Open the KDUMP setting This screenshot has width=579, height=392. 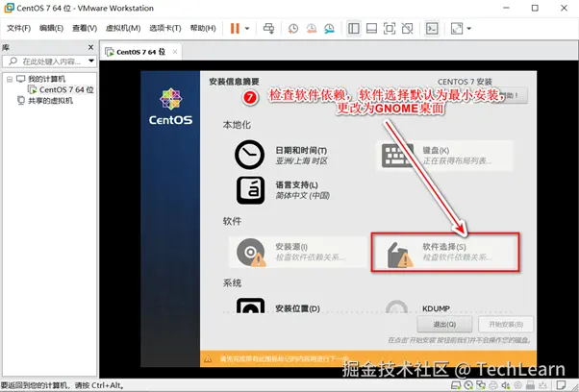click(x=417, y=307)
